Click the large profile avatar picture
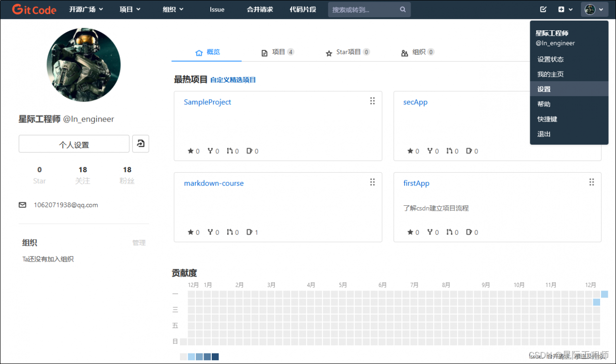This screenshot has height=364, width=616. [x=84, y=65]
